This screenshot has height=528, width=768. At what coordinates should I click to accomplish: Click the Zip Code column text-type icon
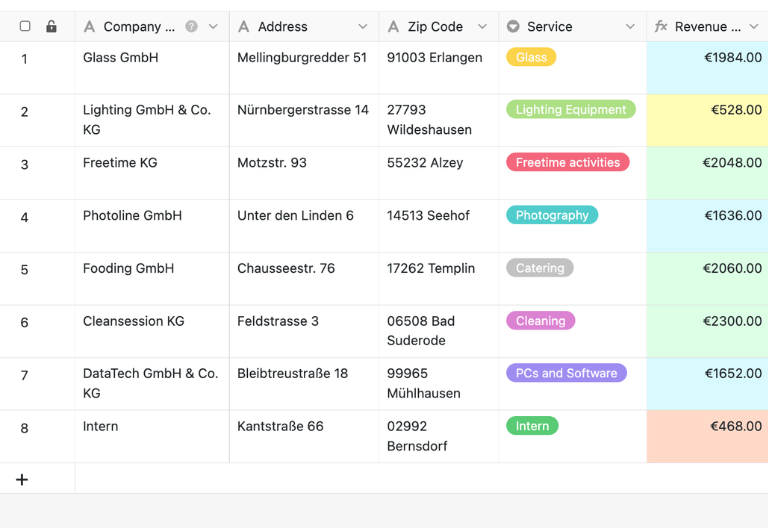[x=393, y=26]
